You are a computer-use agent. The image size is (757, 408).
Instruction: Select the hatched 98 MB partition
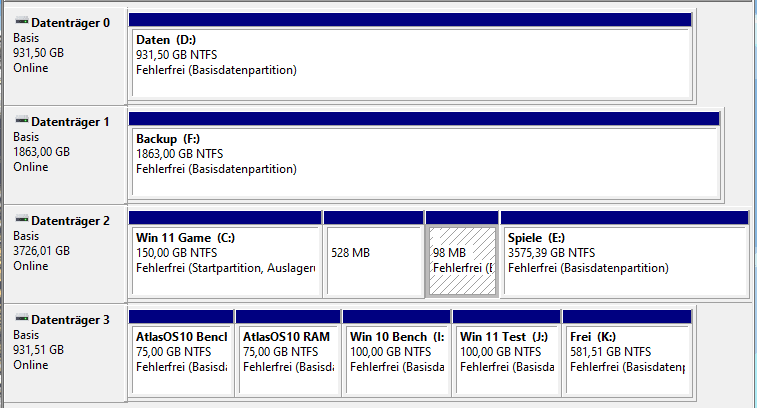(x=463, y=254)
